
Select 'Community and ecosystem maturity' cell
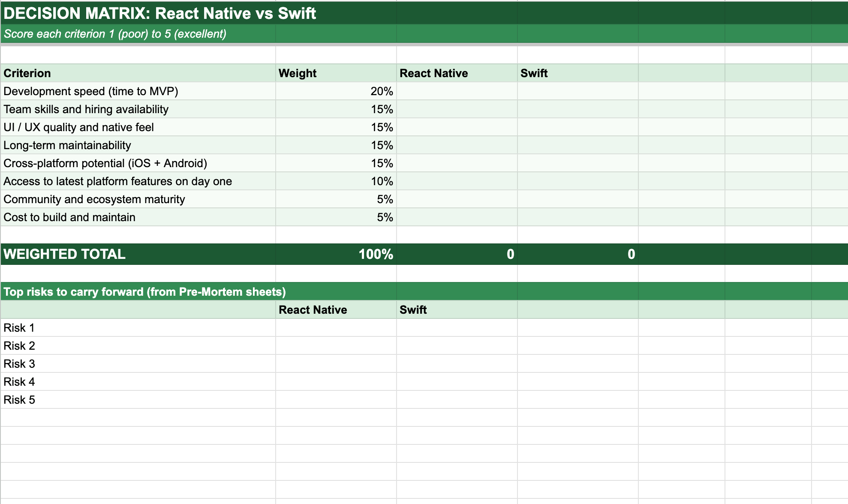tap(138, 199)
